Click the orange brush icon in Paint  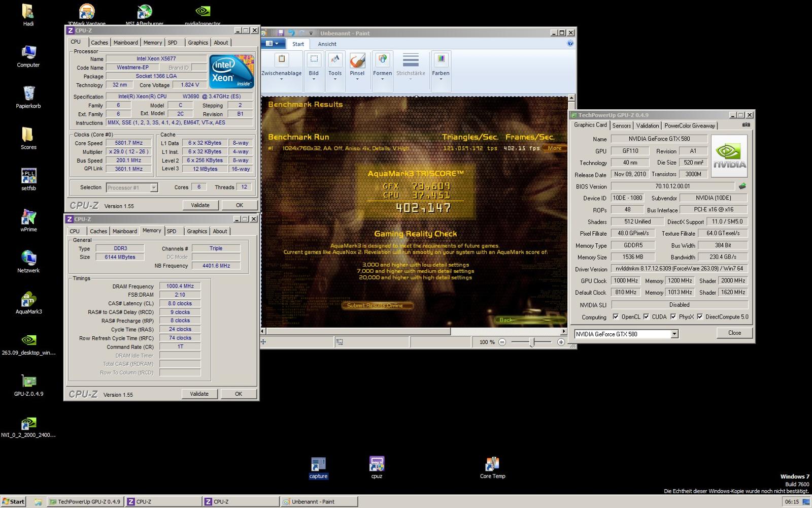tap(357, 60)
